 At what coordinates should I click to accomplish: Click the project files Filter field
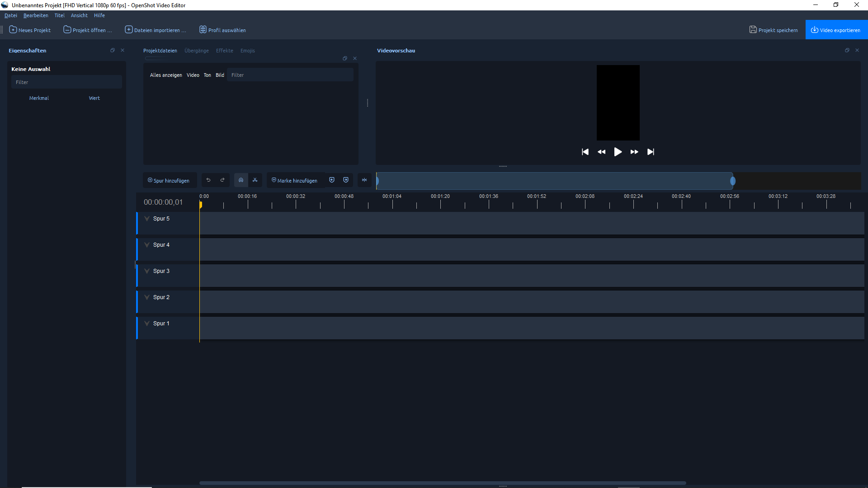point(290,75)
